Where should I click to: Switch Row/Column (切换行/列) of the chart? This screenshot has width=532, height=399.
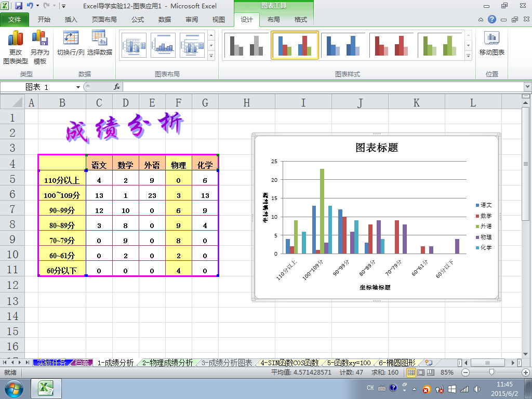click(71, 43)
